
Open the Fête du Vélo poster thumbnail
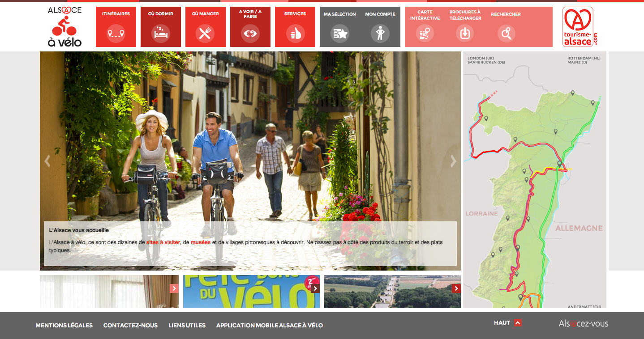(251, 291)
